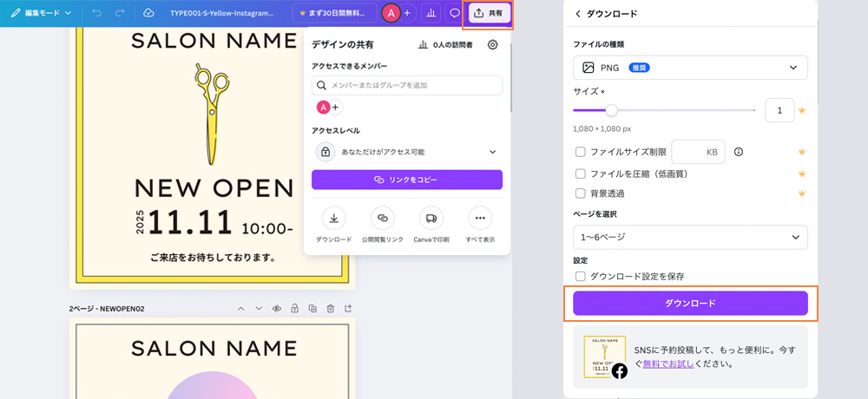Screen dimensions: 868x399
Task: Click the size slider handle
Action: pos(612,110)
